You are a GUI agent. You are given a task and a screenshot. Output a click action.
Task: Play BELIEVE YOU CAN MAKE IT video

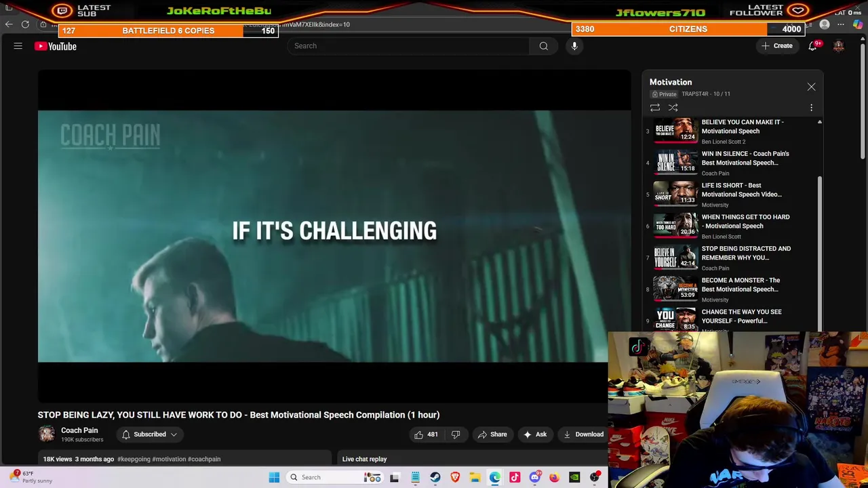732,131
